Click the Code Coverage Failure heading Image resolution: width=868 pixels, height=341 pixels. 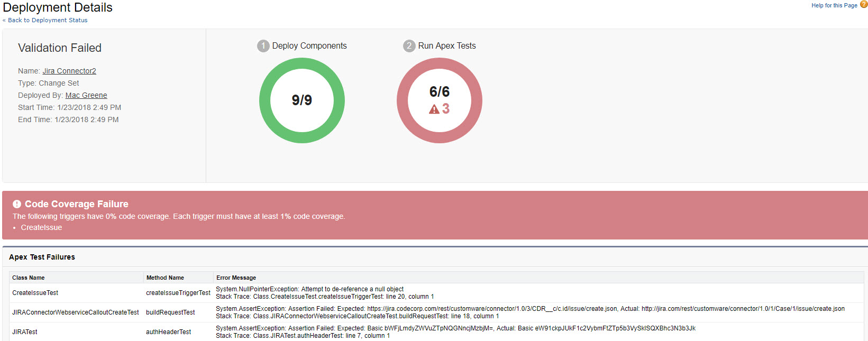77,204
